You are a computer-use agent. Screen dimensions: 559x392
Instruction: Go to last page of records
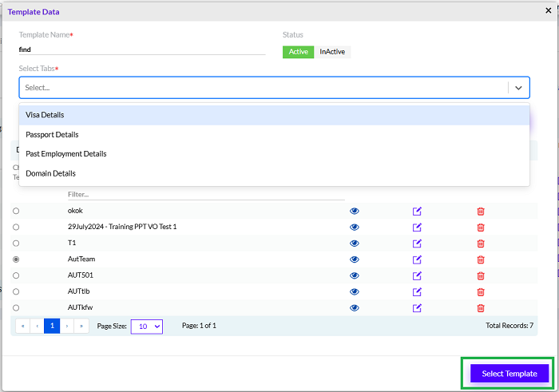pyautogui.click(x=81, y=326)
